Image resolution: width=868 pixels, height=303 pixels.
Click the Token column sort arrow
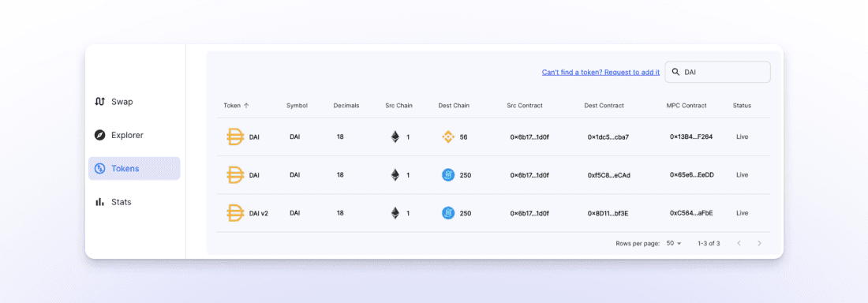click(x=246, y=106)
